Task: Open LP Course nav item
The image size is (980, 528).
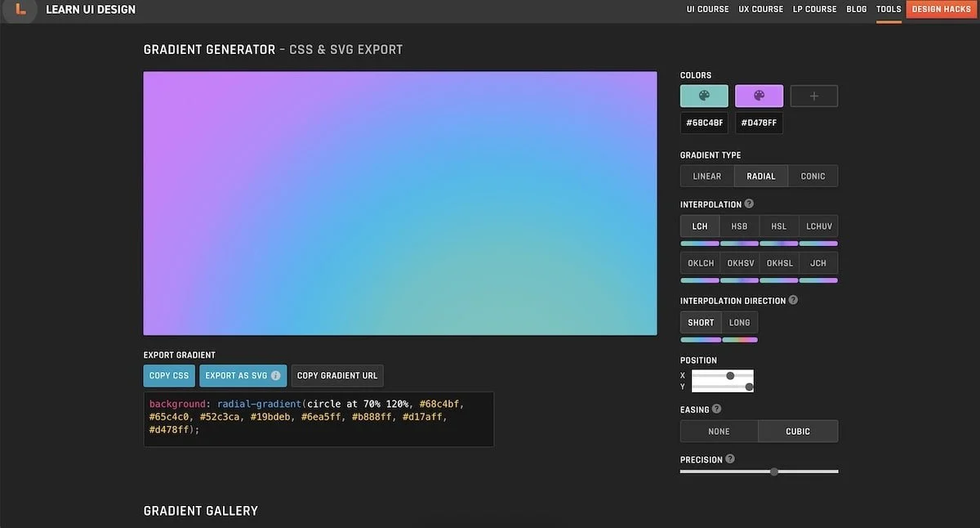Action: [814, 9]
